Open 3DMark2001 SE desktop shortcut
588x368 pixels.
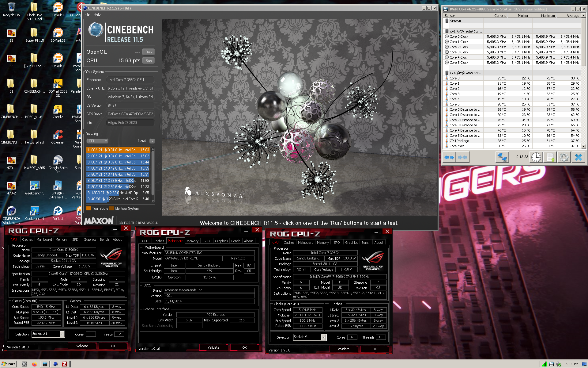[58, 88]
